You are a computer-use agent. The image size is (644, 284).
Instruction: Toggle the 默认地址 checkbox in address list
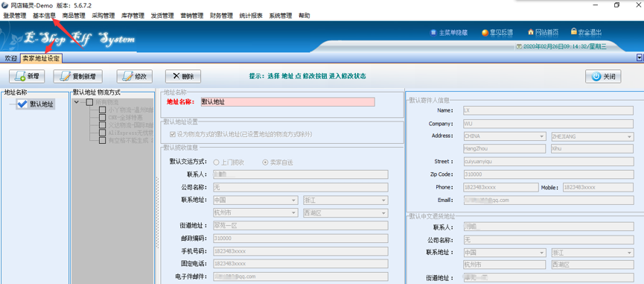click(22, 104)
